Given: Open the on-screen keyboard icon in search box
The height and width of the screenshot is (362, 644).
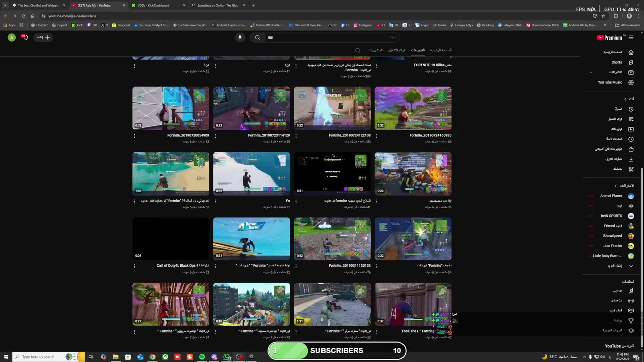Looking at the screenshot, I should click(270, 37).
